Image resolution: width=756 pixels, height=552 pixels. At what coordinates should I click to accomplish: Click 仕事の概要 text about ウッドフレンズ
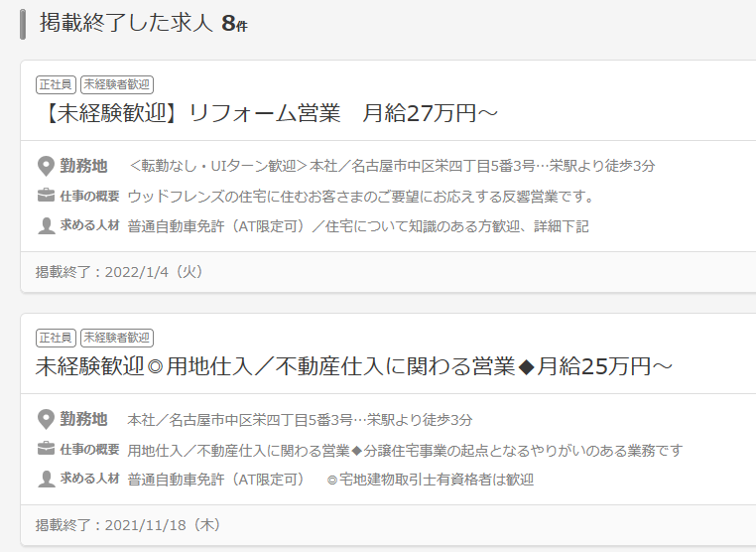tap(361, 197)
